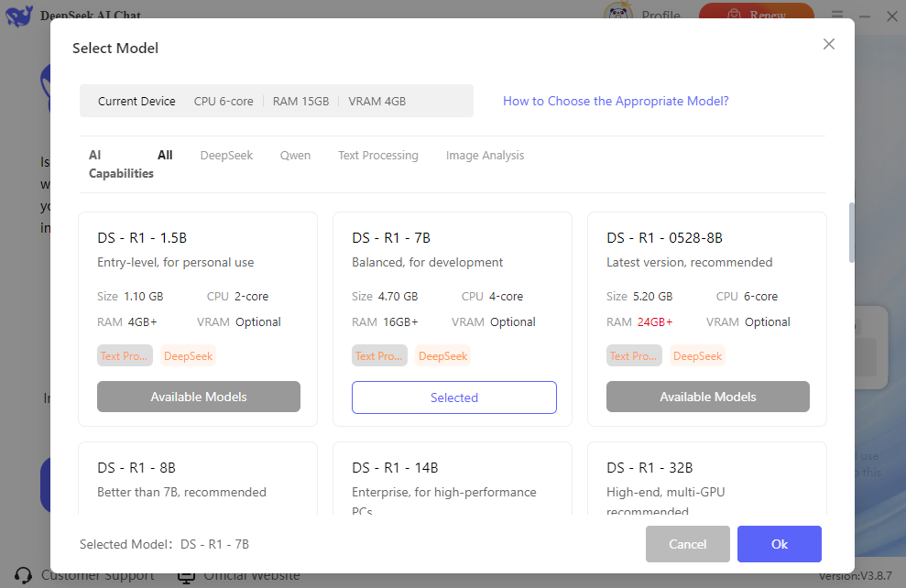Show Image Analysis models tab
Image resolution: width=906 pixels, height=588 pixels.
tap(485, 156)
